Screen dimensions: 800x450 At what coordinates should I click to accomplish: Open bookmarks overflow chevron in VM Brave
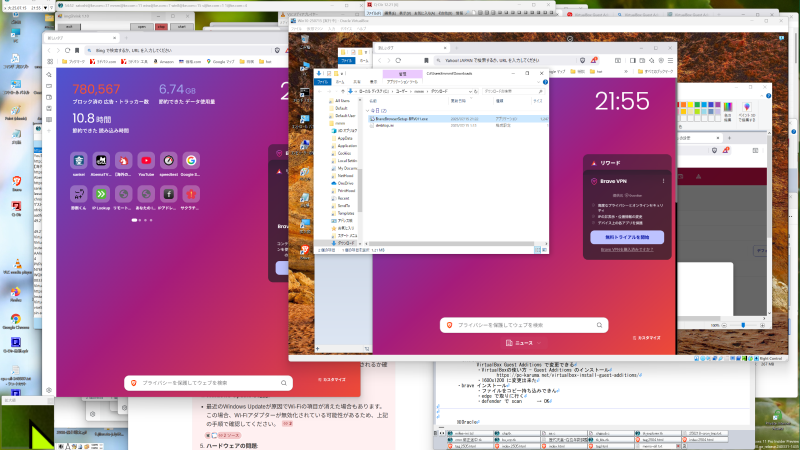click(x=626, y=71)
